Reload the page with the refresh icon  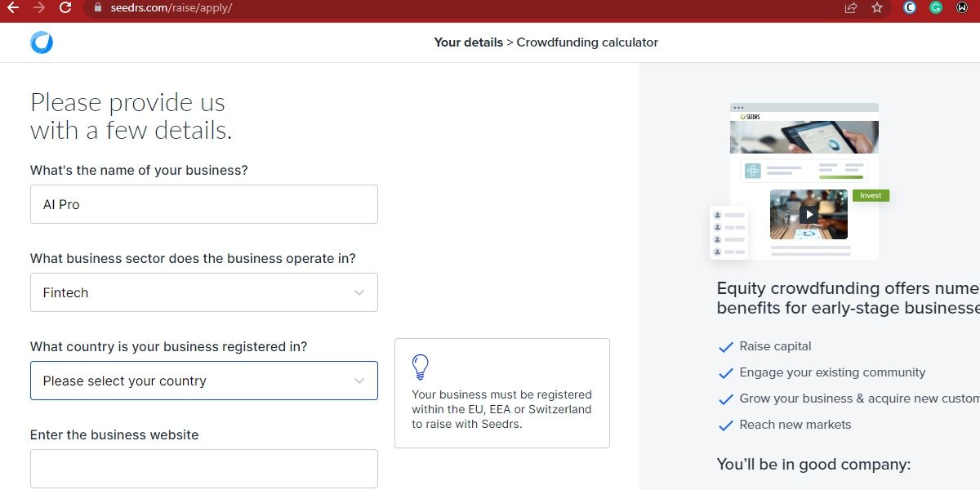pos(65,8)
